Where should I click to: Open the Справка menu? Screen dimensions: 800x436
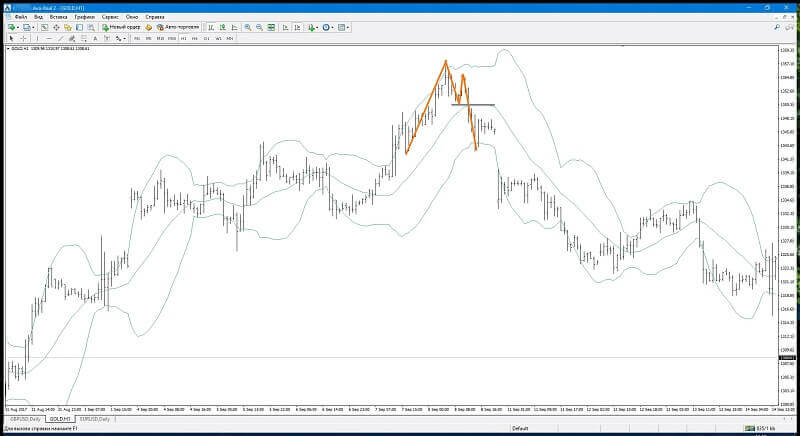155,17
